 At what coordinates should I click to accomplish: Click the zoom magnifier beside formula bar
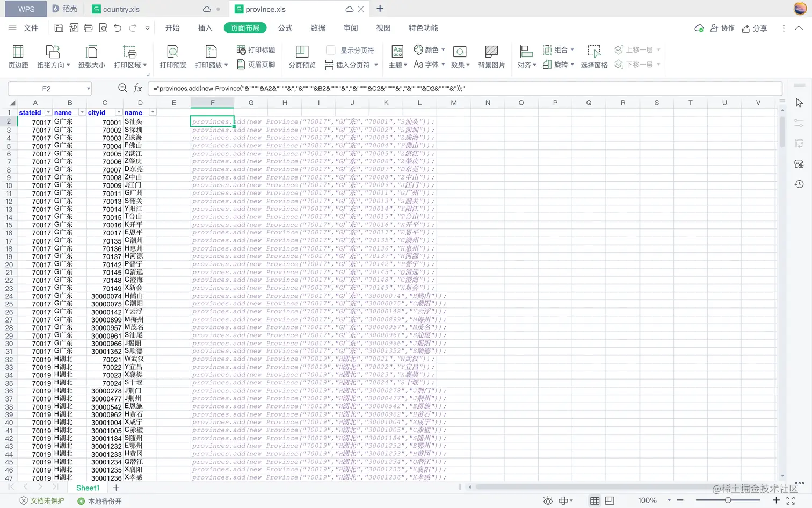pyautogui.click(x=123, y=88)
